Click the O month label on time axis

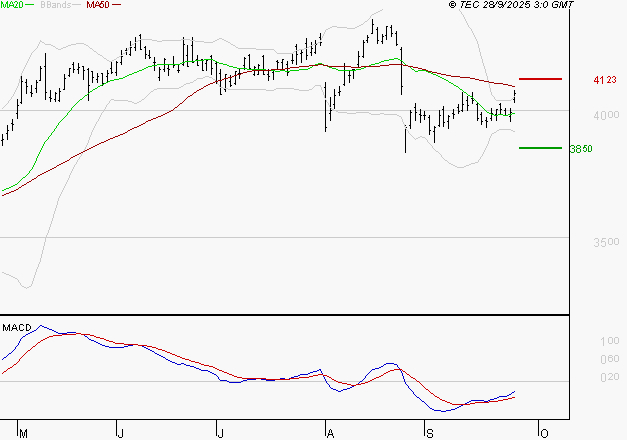(x=544, y=434)
